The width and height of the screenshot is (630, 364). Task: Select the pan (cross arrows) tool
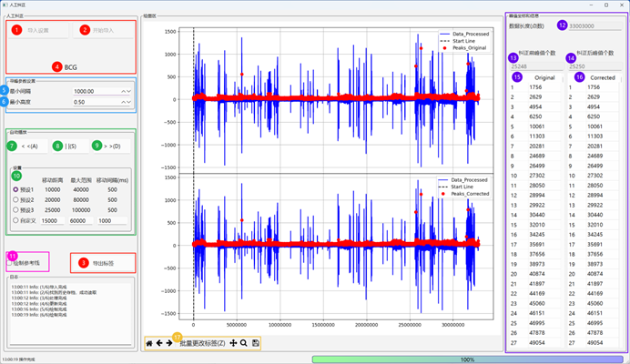tap(233, 343)
